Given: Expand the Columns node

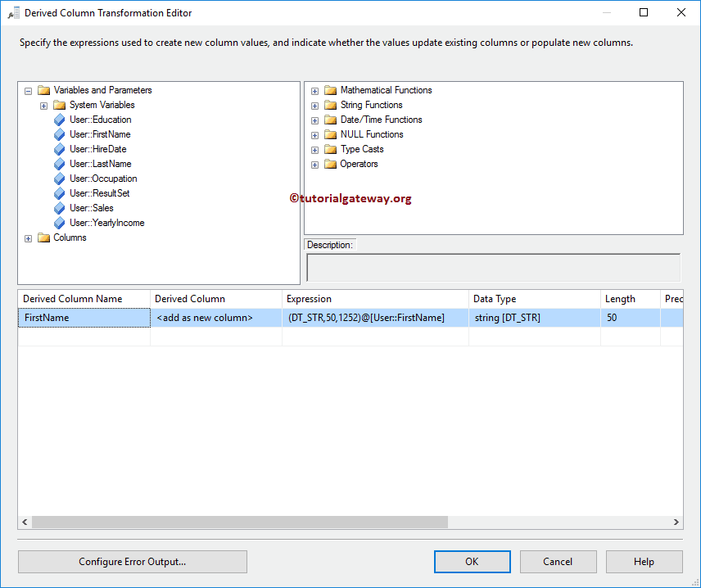Looking at the screenshot, I should 28,237.
